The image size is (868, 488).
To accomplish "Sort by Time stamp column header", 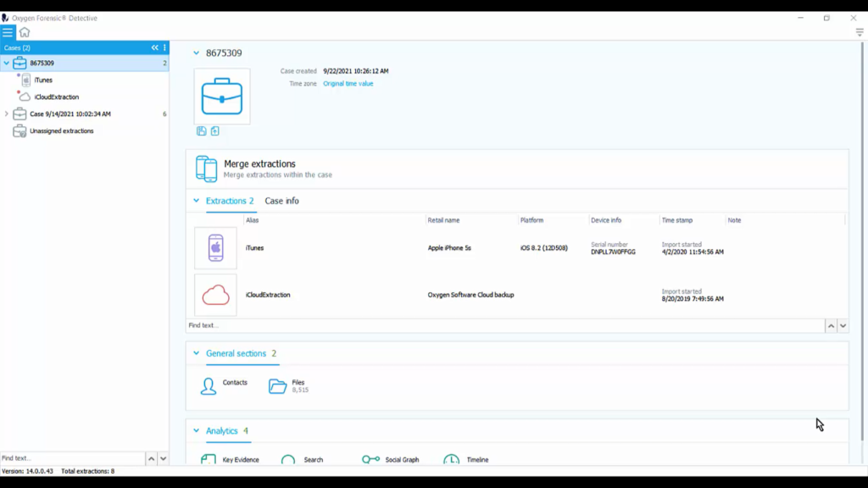I will [x=677, y=220].
